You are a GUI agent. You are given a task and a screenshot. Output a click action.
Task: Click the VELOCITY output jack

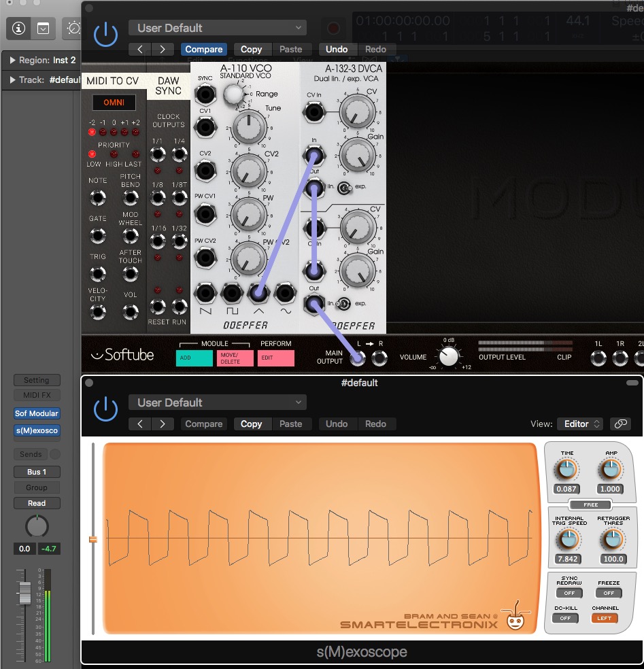98,312
